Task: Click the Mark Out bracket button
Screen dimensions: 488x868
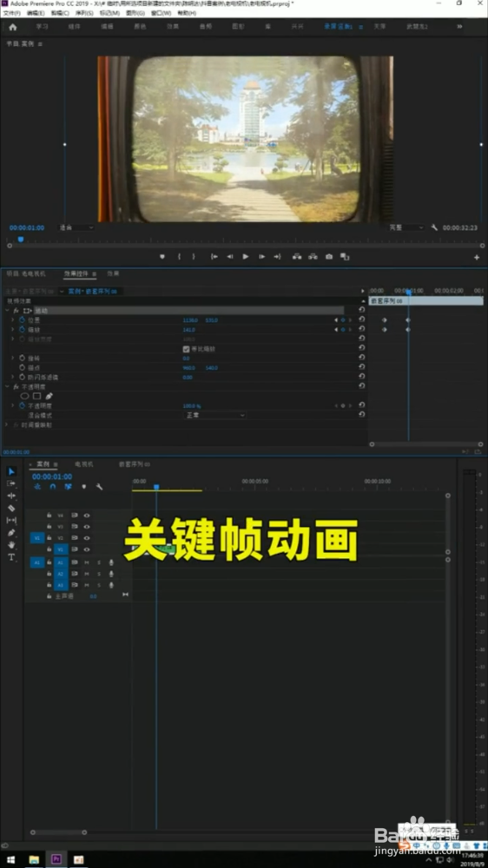Action: [194, 256]
